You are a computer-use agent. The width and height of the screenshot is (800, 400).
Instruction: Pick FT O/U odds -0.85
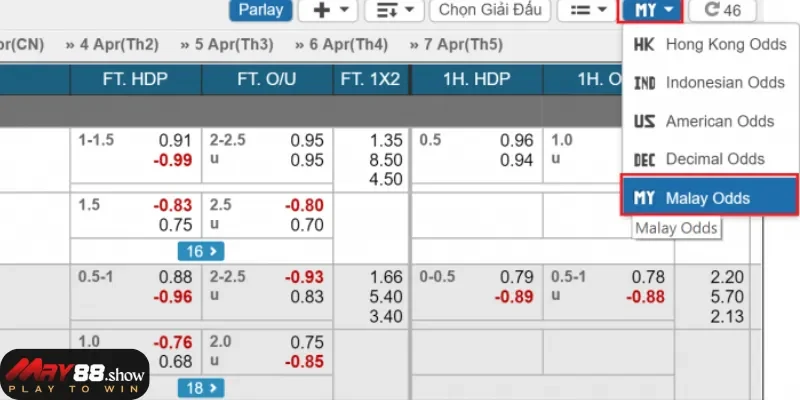(304, 362)
